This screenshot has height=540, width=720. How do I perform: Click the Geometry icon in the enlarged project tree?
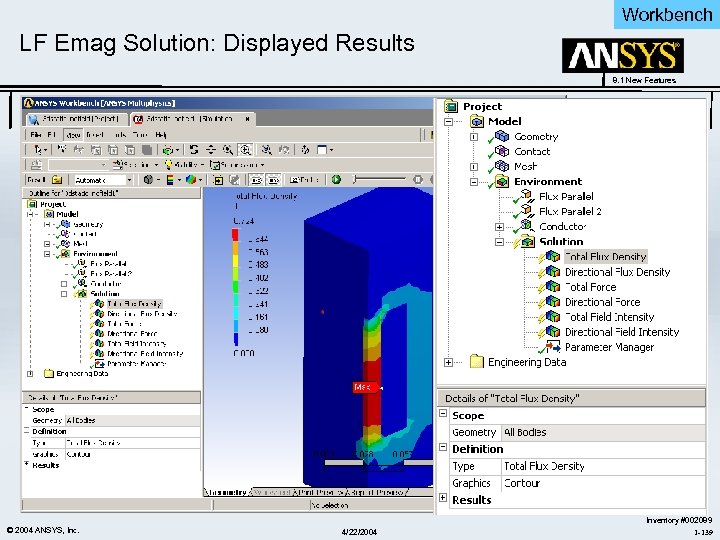[502, 136]
